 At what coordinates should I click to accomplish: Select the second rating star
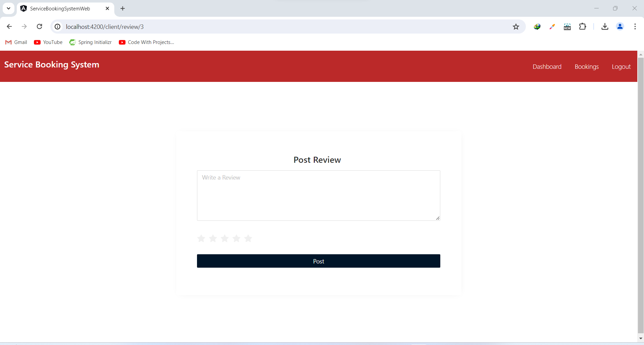(x=213, y=238)
